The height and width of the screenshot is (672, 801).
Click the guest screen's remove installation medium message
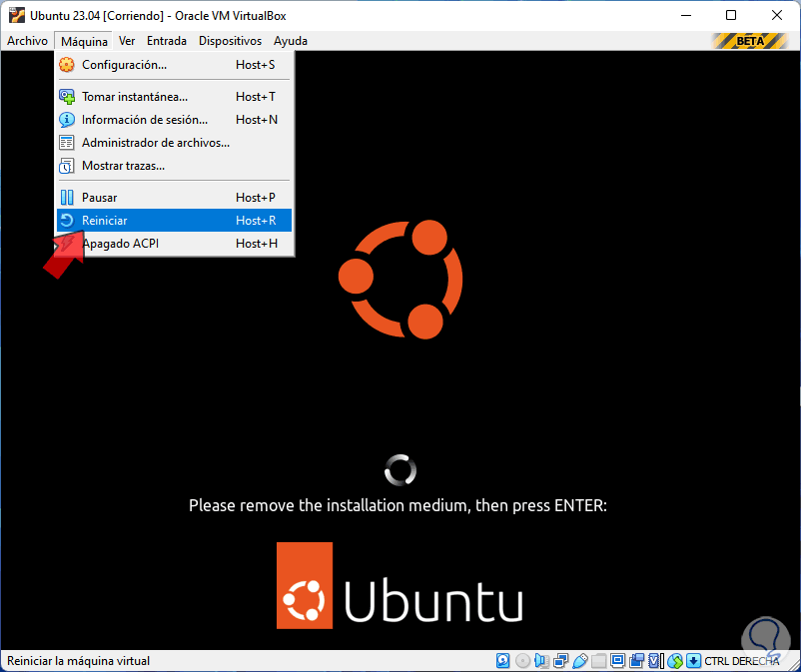tap(398, 505)
